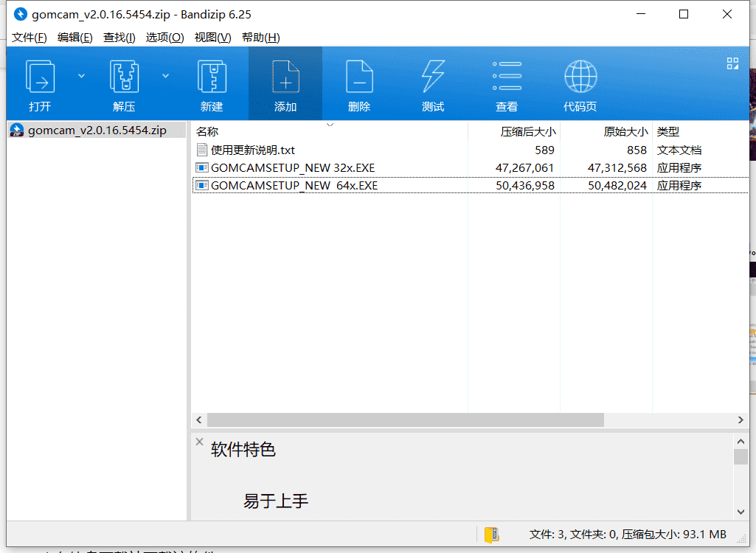Screen dimensions: 756x553
Task: Select the file 使用更新说明.txt
Action: pos(253,150)
